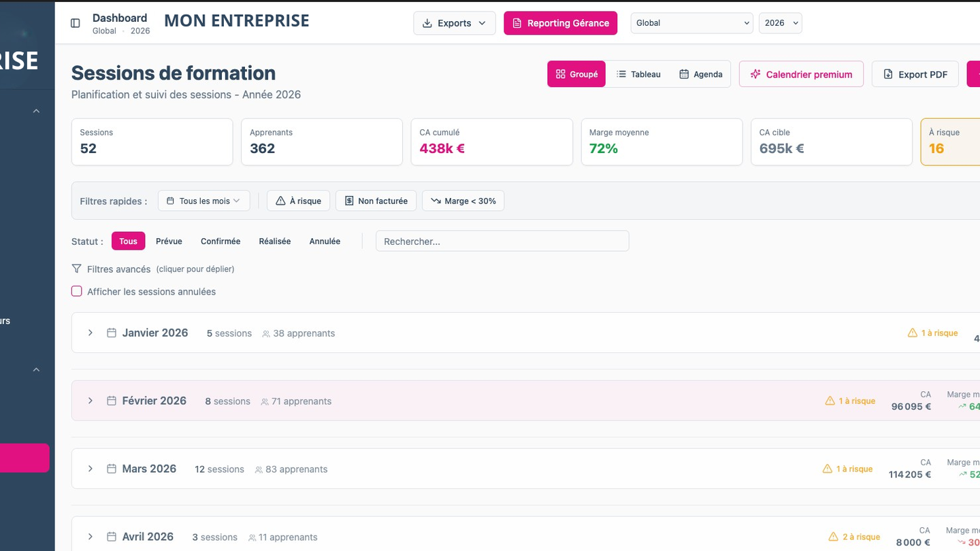Viewport: 980px width, 551px height.
Task: Select the Réalisée status filter
Action: coord(275,241)
